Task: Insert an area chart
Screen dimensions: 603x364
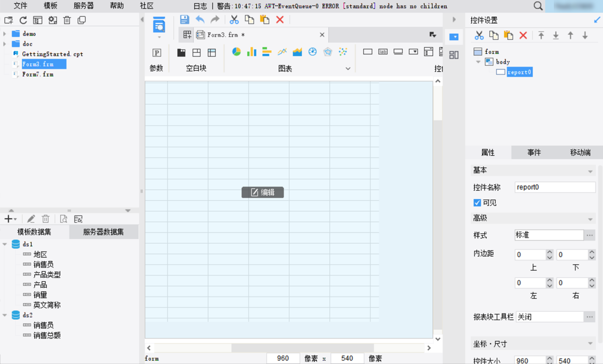Action: pyautogui.click(x=297, y=52)
